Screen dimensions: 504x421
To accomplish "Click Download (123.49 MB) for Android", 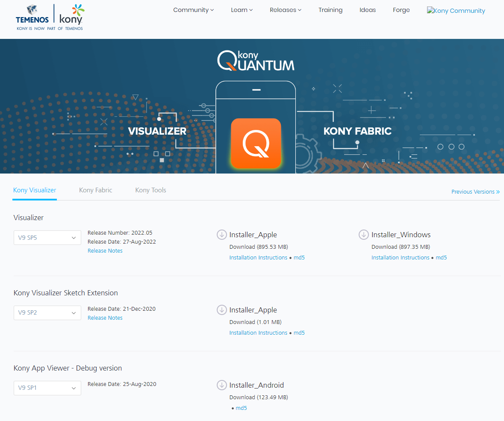I will click(x=259, y=397).
